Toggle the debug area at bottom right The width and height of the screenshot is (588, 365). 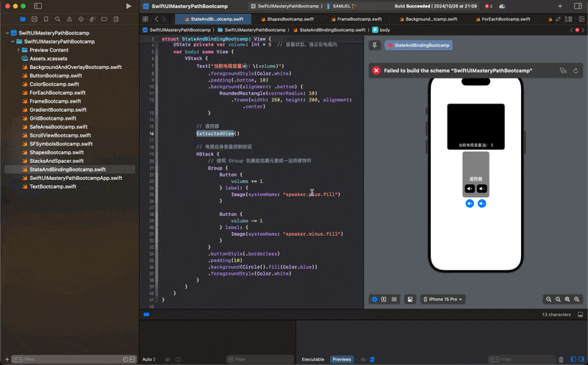pos(580,315)
